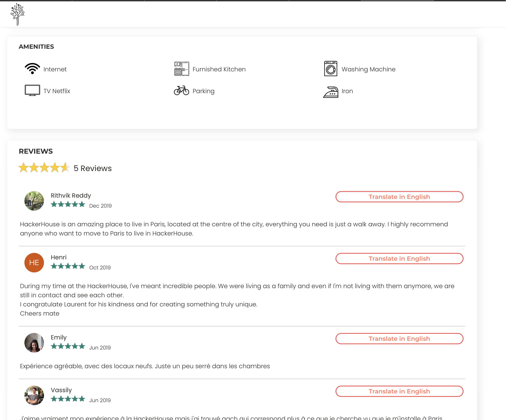Click the Washing Machine icon
This screenshot has width=506, height=420.
pos(330,69)
